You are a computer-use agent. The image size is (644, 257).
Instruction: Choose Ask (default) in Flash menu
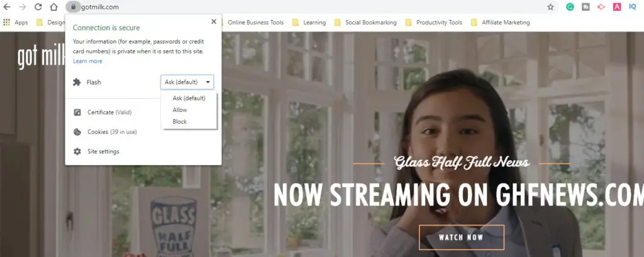coord(189,98)
